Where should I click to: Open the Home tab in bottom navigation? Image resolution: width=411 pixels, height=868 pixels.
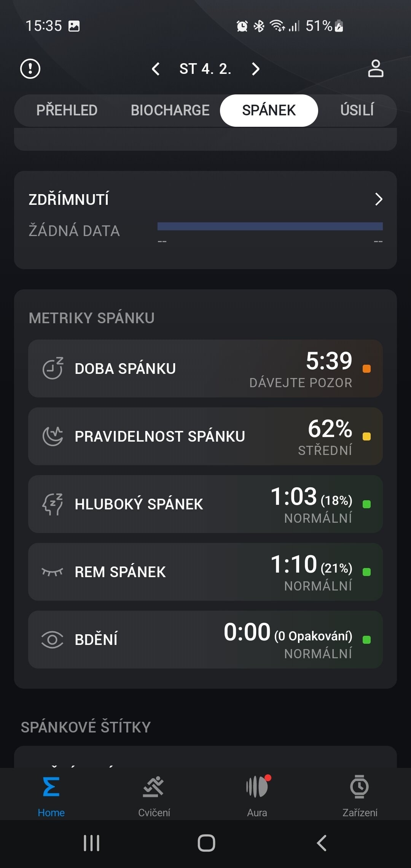(x=51, y=794)
